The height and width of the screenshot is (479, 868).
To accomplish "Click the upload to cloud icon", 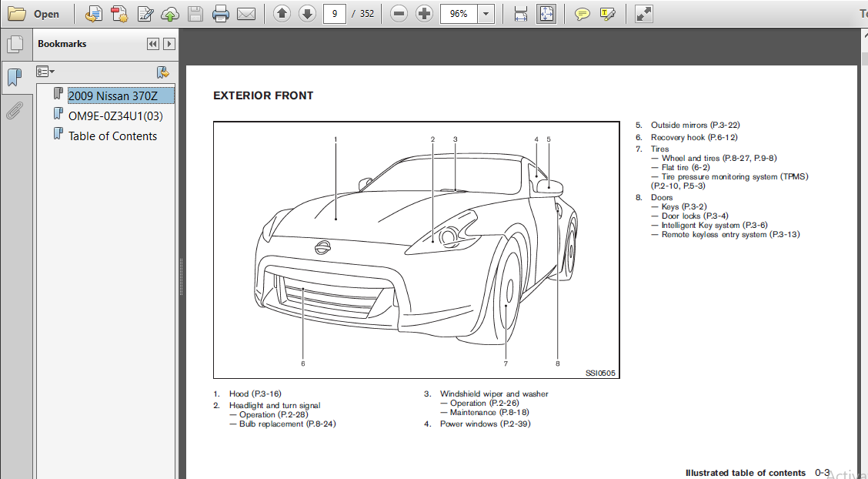I will click(x=170, y=14).
